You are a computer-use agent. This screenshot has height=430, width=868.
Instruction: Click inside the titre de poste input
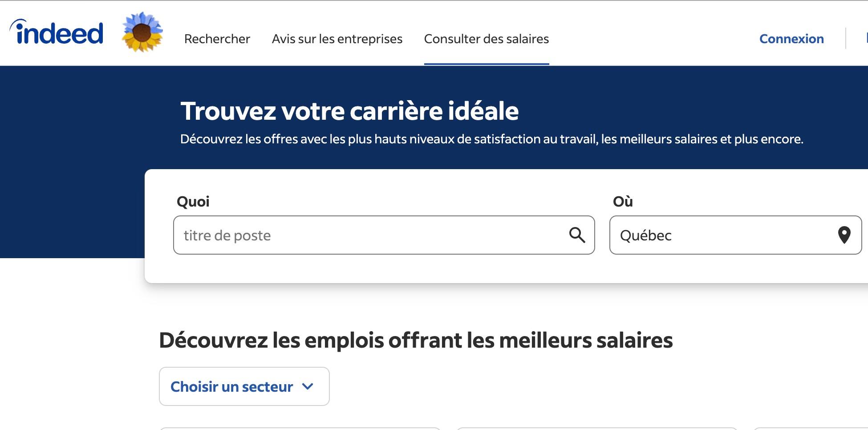(356, 235)
